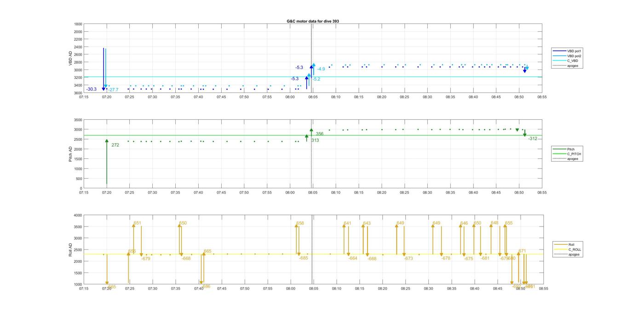
Task: Click the green down triangle marker in the Pitch plot
Action: pos(517,130)
